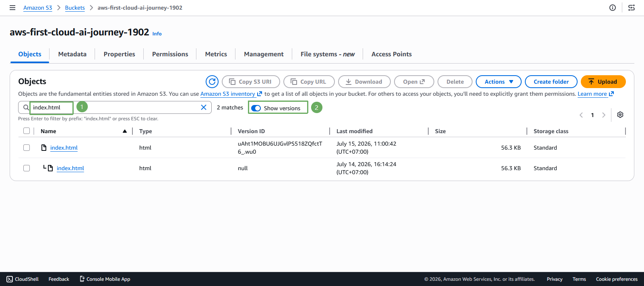The height and width of the screenshot is (286, 644).
Task: Click the '2 matches' text
Action: (x=230, y=107)
